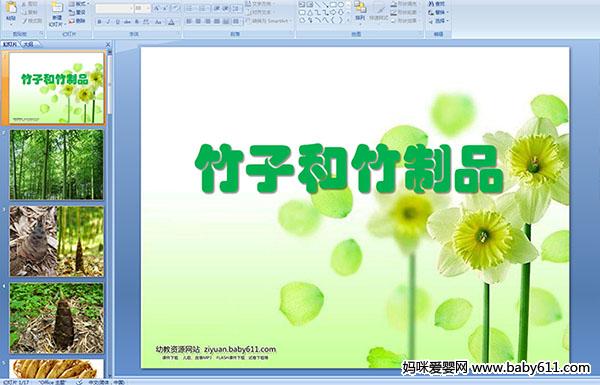This screenshot has height=385, width=600.
Task: Click the thumbnail pane scrollbar down arrow
Action: [110, 376]
